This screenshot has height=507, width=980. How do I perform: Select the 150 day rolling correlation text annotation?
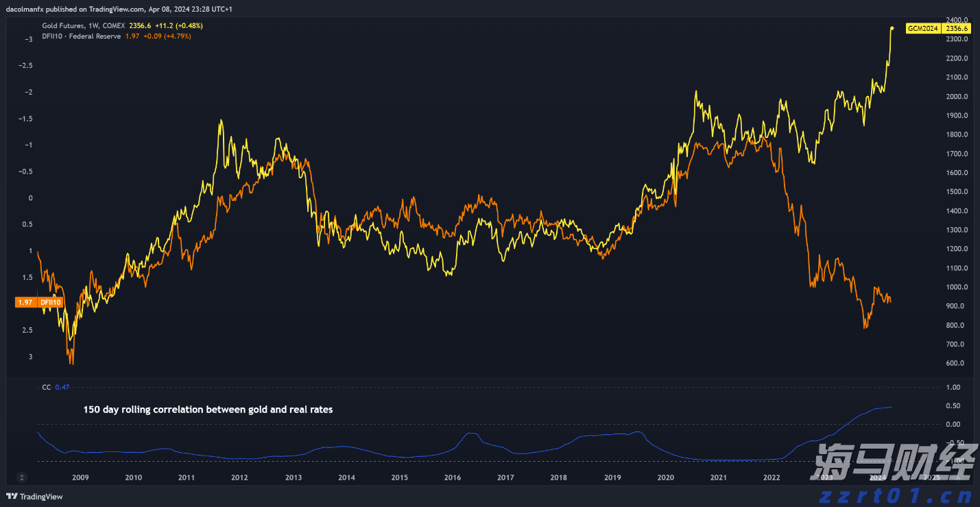(x=208, y=410)
